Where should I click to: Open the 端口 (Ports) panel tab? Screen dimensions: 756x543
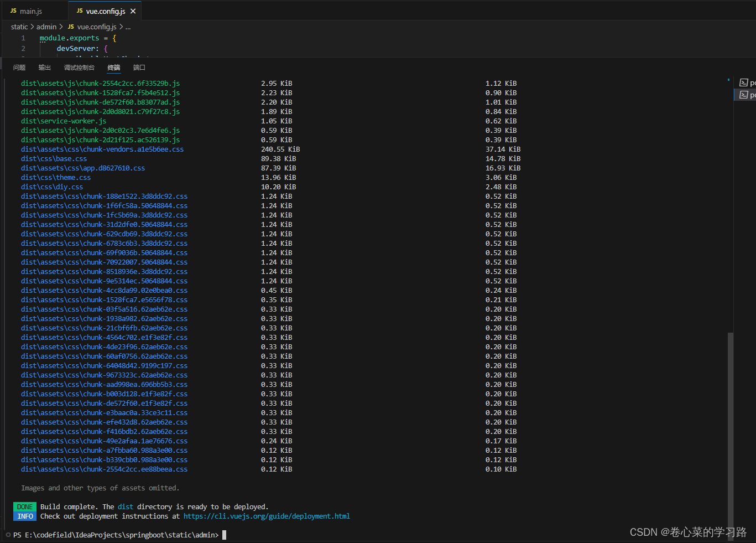point(139,68)
